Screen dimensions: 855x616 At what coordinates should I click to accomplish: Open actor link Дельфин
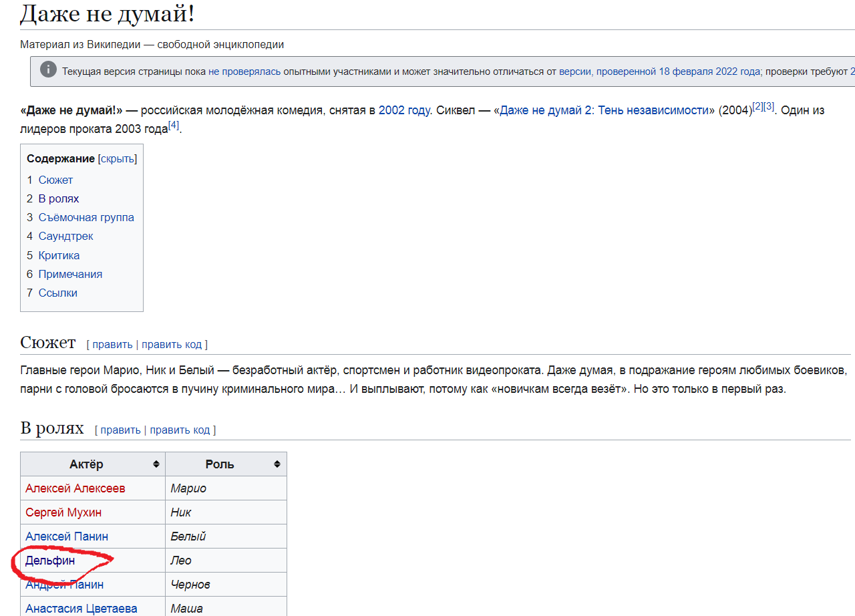(50, 561)
